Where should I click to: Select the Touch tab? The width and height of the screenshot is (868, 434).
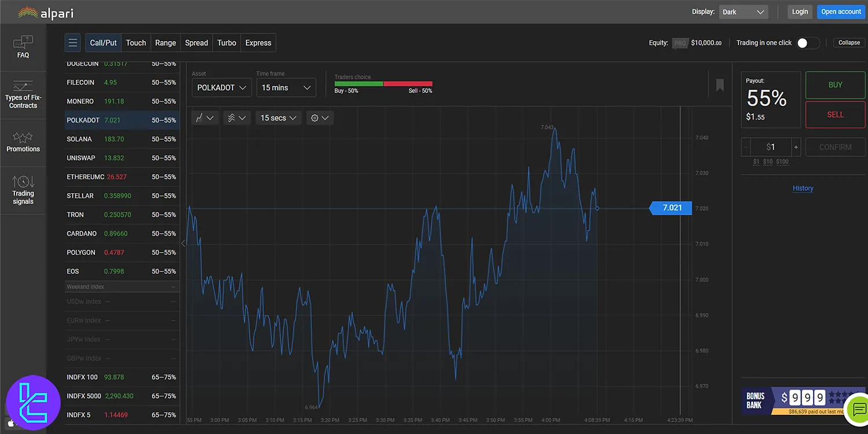[136, 43]
